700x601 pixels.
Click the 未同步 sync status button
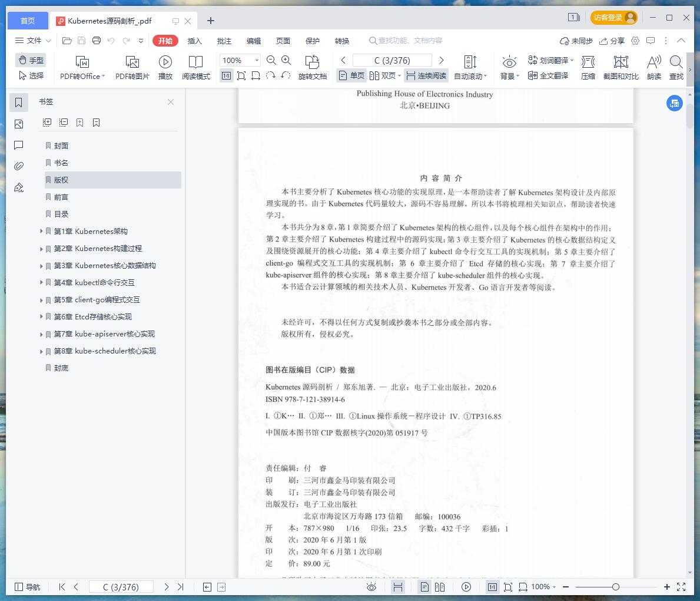point(576,41)
